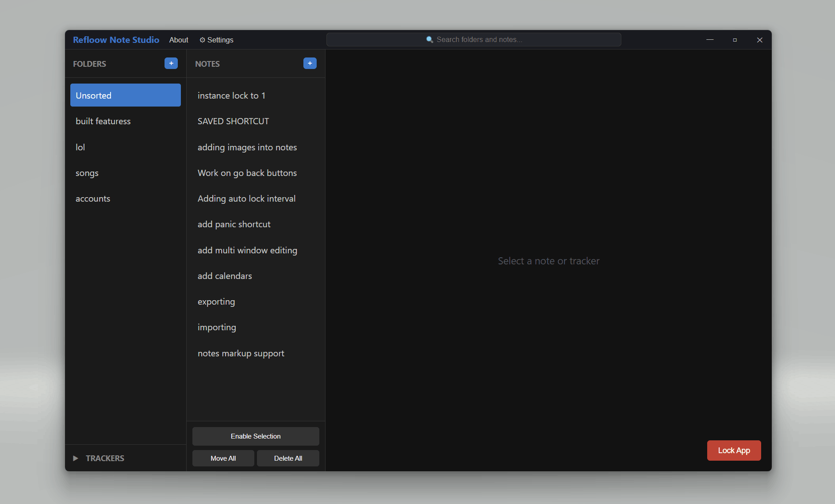Image resolution: width=835 pixels, height=504 pixels.
Task: Click the magnifier icon in the search bar
Action: [x=429, y=39]
